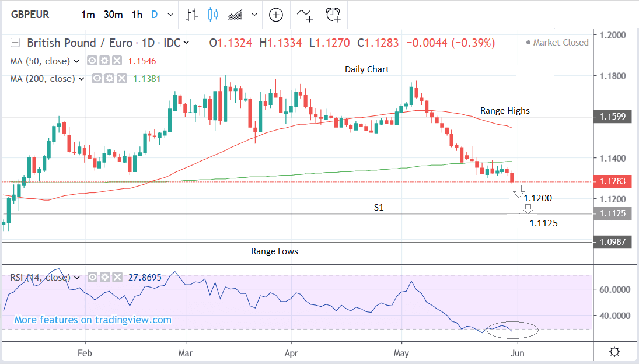
Task: Select the Candles chart style icon
Action: click(x=213, y=15)
